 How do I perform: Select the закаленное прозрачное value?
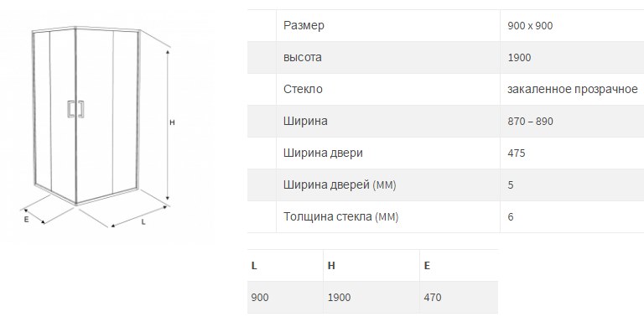(x=573, y=89)
